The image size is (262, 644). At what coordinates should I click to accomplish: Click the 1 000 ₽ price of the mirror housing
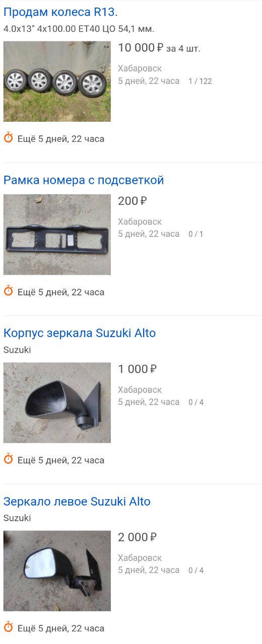138,369
